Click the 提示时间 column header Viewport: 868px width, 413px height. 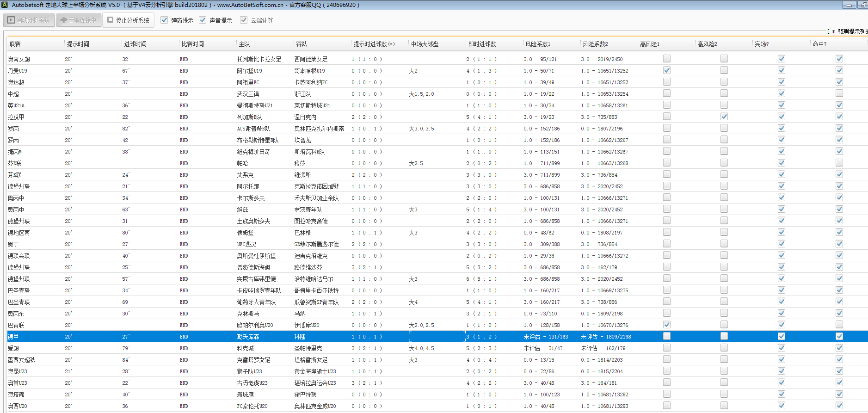pyautogui.click(x=78, y=44)
